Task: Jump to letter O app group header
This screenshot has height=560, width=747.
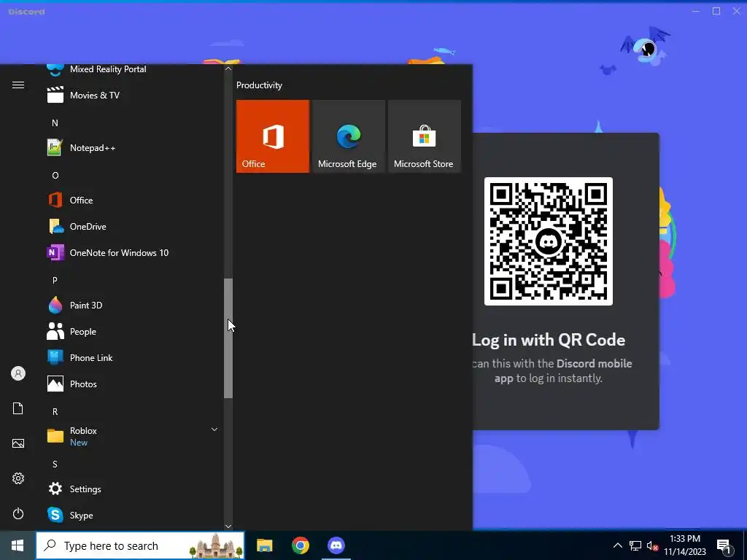Action: pyautogui.click(x=55, y=175)
